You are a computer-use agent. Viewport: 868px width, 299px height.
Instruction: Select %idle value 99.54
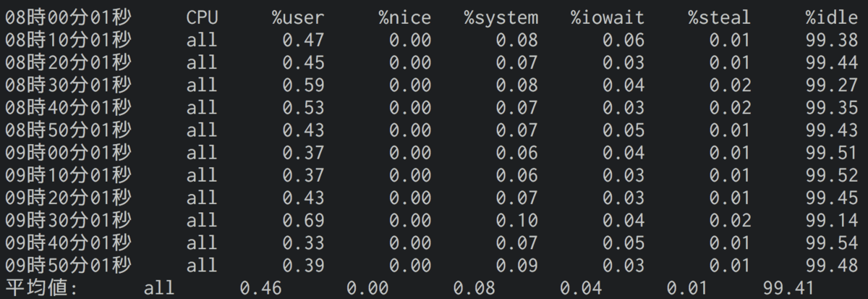(x=831, y=243)
